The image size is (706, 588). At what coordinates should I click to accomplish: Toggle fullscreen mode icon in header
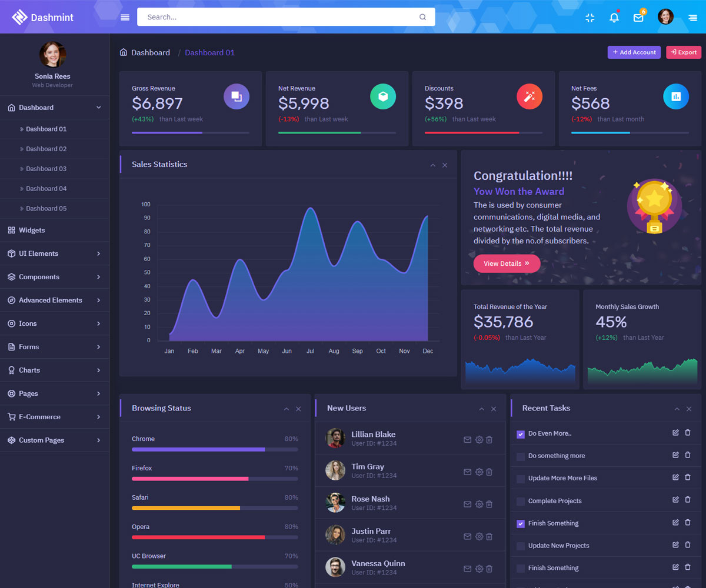point(590,18)
